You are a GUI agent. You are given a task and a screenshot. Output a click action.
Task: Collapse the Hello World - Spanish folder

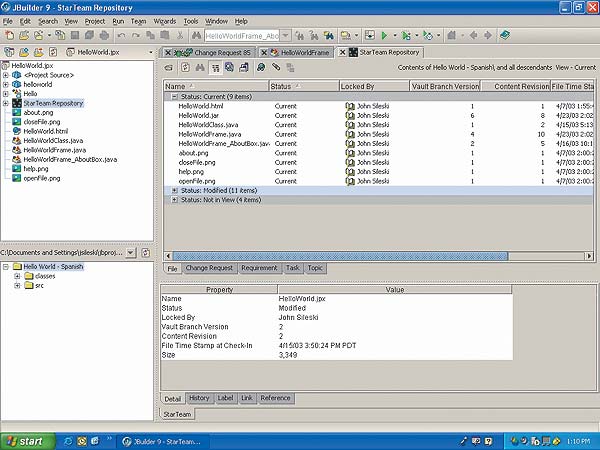tap(6, 267)
